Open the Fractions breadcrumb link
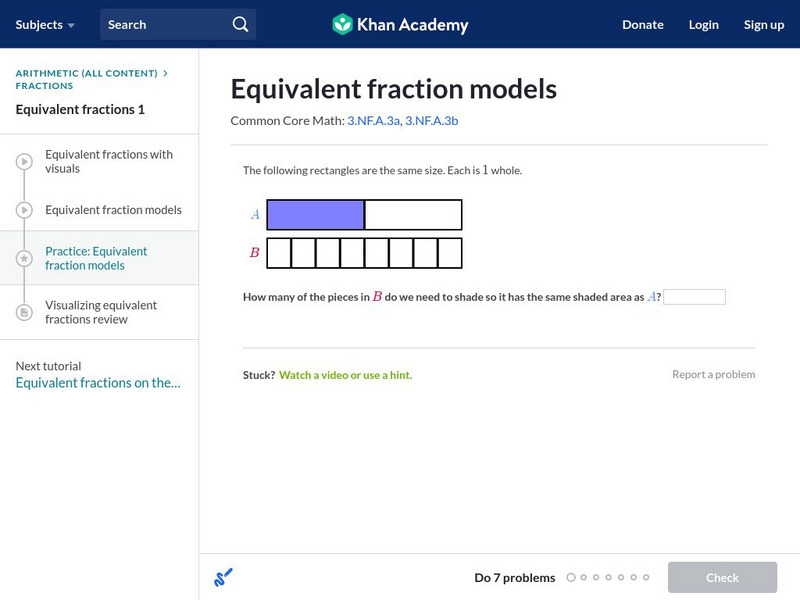800x600 pixels. pos(44,86)
